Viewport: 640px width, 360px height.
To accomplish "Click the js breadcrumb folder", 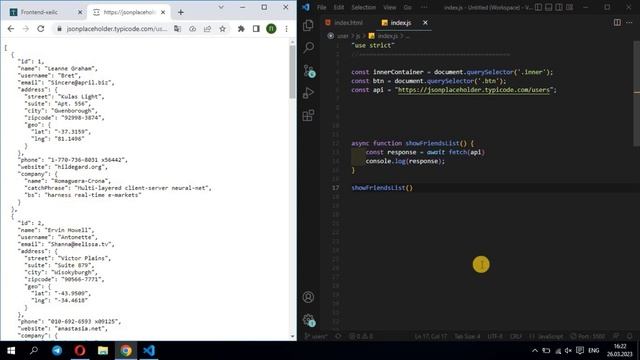I will pyautogui.click(x=358, y=36).
